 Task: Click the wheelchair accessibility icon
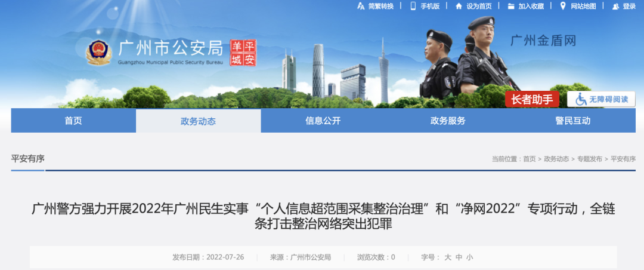coord(581,99)
